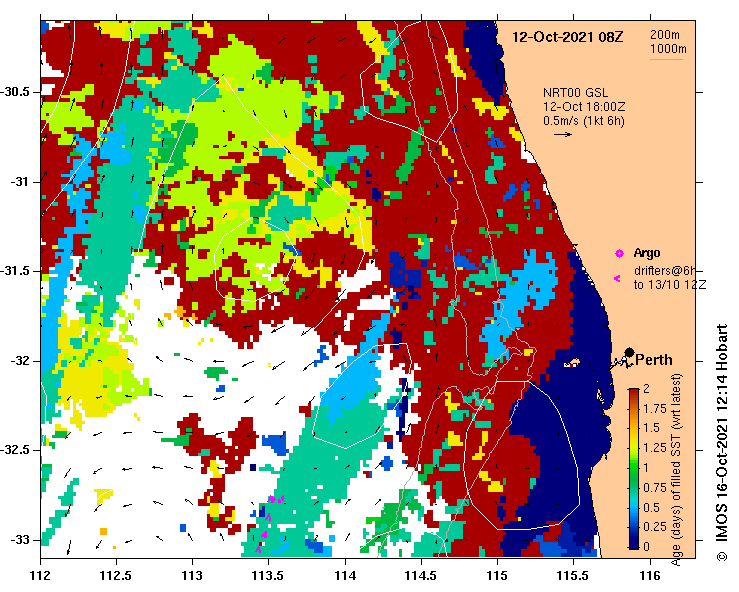739x592 pixels.
Task: Click the magenta Argo circle legend symbol
Action: [619, 254]
